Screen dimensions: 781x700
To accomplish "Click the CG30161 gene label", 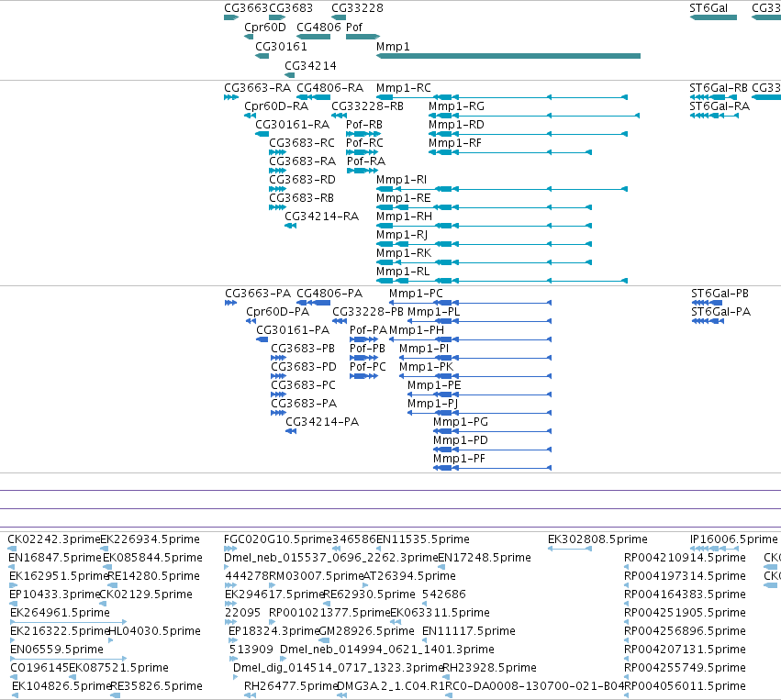I will tap(281, 46).
